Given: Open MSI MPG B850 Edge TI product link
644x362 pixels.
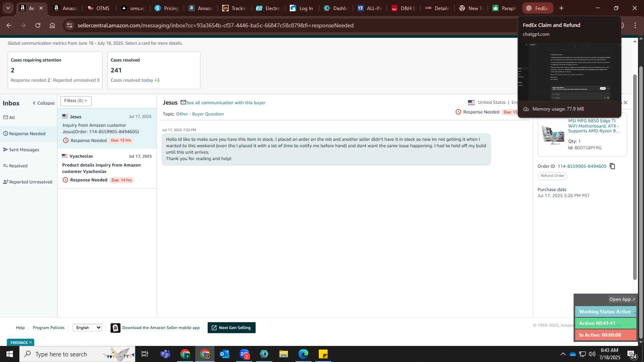Looking at the screenshot, I should [x=594, y=126].
